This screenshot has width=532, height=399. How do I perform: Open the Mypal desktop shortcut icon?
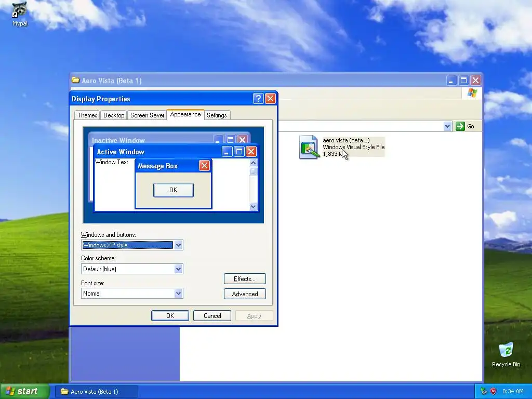[20, 14]
